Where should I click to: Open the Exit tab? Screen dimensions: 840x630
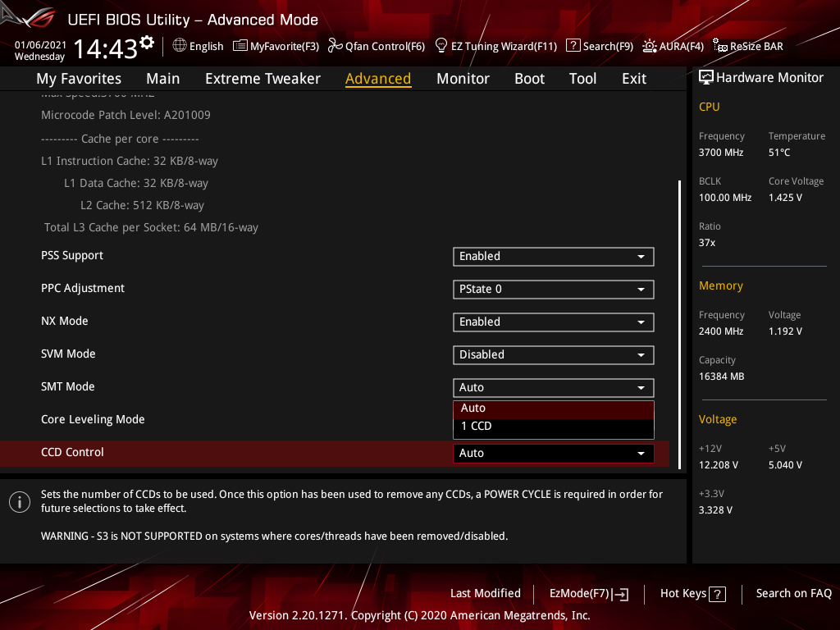[634, 79]
